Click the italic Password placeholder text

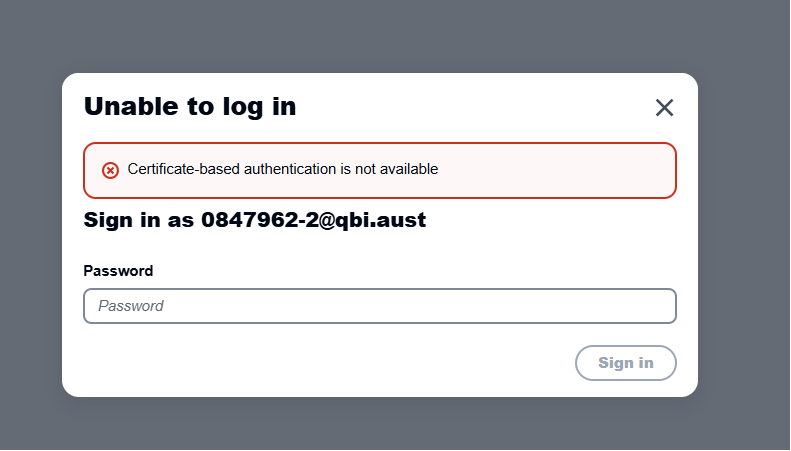(131, 306)
